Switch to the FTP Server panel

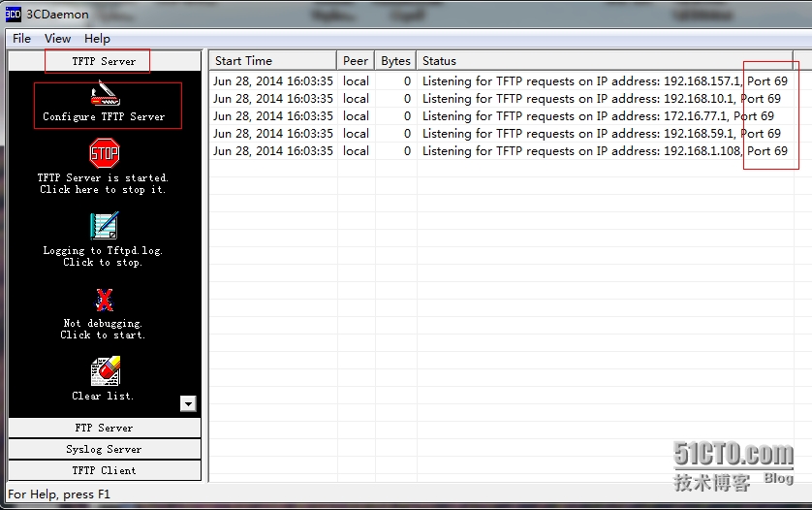pyautogui.click(x=104, y=428)
